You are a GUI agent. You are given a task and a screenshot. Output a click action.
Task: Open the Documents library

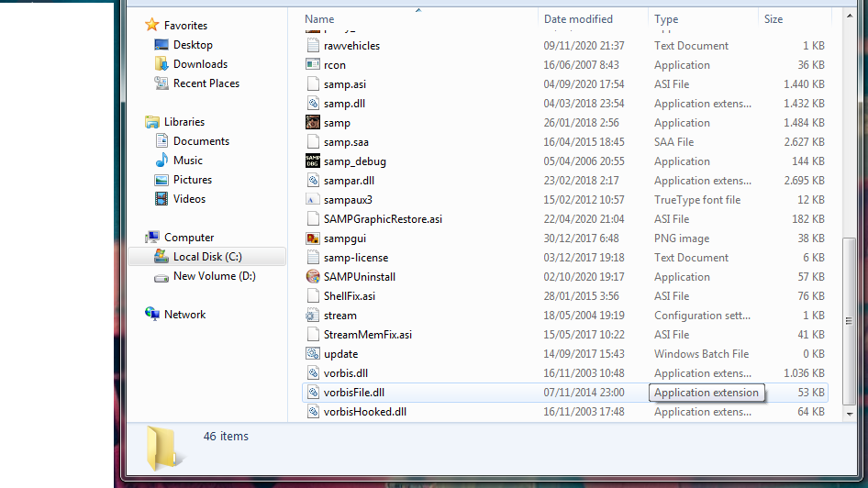pos(201,141)
